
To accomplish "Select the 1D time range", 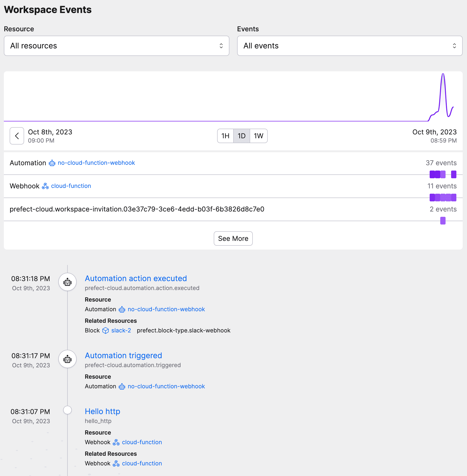I will pos(241,136).
